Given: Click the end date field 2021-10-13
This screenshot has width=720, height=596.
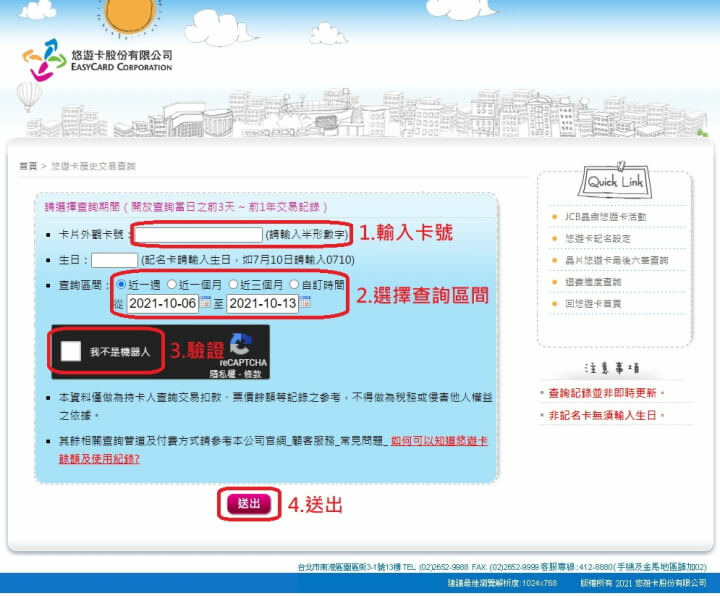Looking at the screenshot, I should point(263,303).
